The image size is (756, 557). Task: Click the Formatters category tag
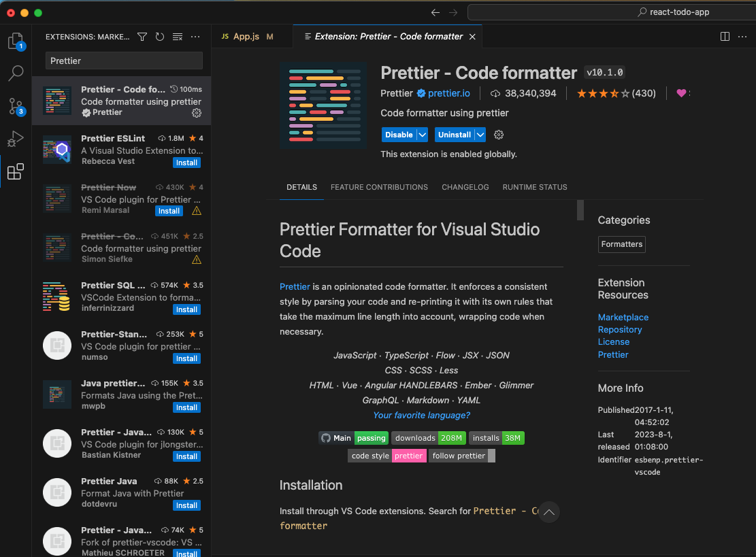point(621,244)
